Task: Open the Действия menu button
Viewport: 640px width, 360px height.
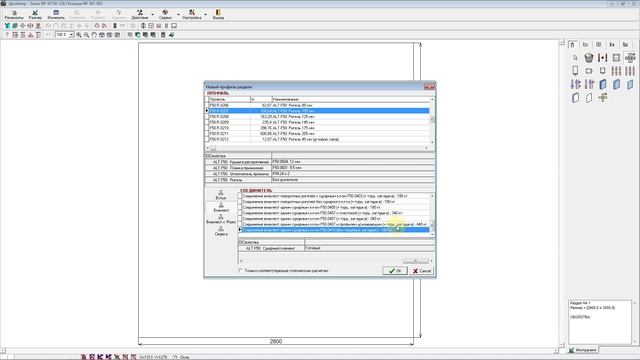Action: 140,15
